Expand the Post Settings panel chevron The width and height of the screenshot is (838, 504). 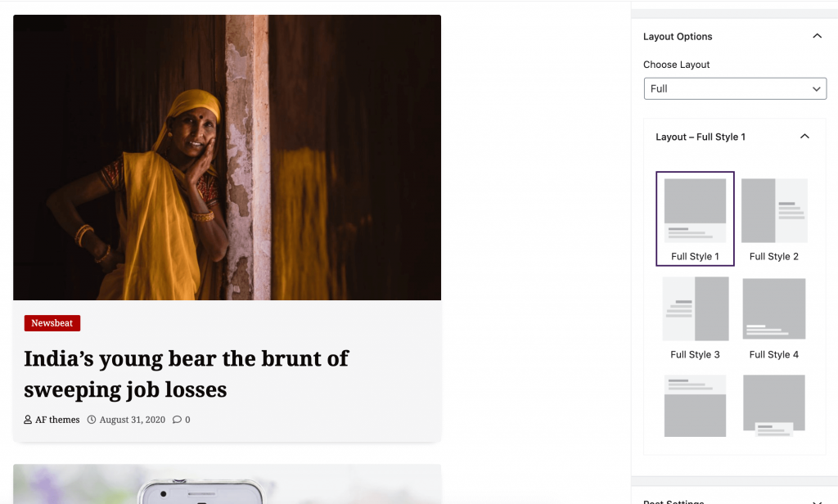[x=817, y=502]
